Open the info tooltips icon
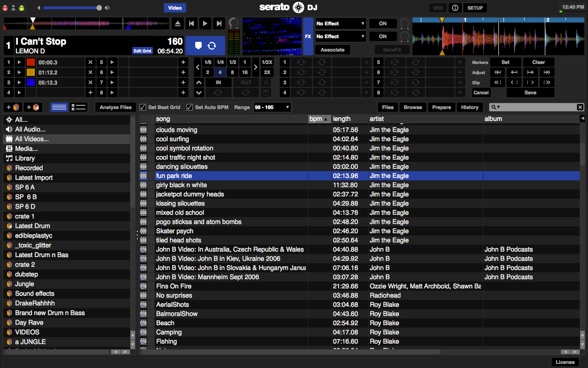The image size is (588, 368). pos(455,8)
